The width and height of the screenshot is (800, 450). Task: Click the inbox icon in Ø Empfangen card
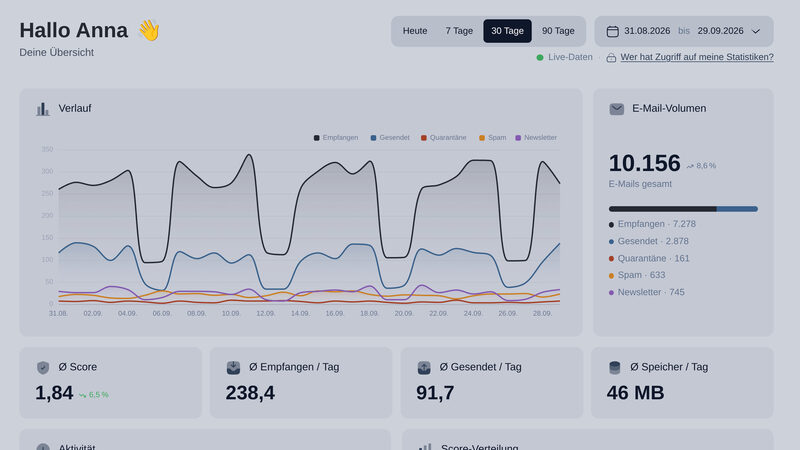coord(233,367)
